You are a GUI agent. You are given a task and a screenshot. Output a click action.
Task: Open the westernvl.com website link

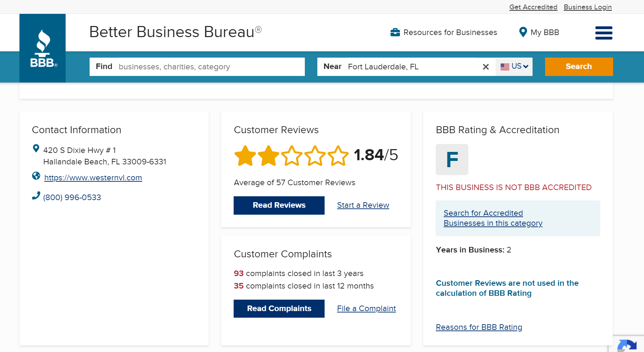[93, 178]
